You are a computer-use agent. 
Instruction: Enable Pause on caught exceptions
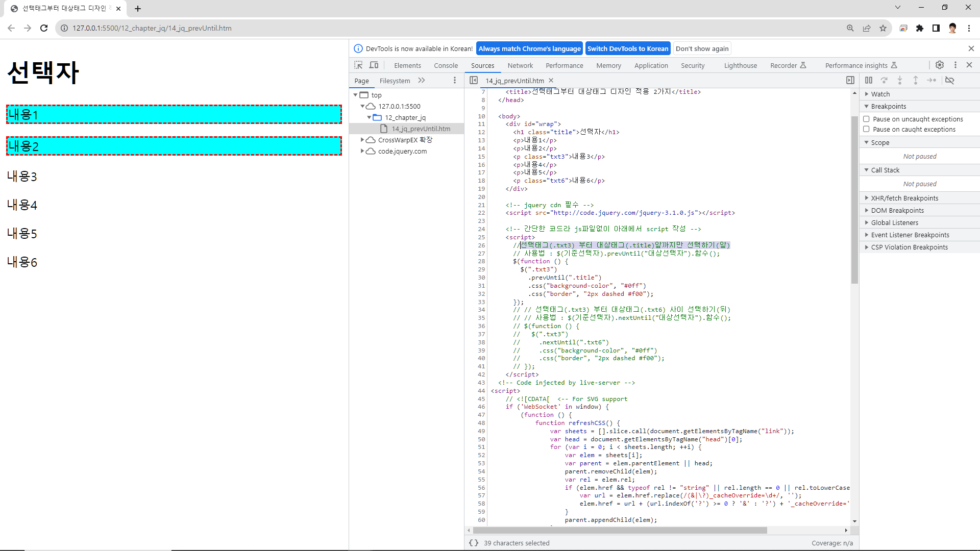866,129
